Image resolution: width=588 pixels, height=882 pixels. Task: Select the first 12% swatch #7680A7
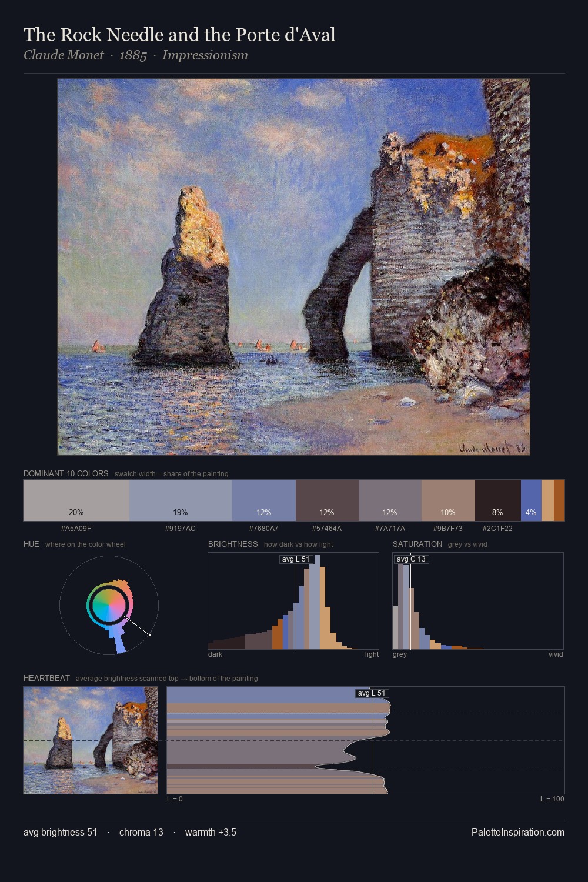pyautogui.click(x=264, y=500)
